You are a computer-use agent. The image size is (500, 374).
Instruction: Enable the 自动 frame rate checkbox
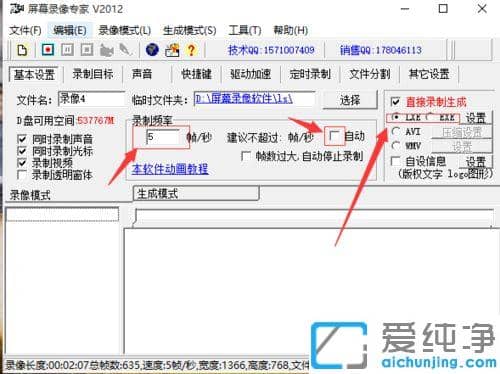334,136
